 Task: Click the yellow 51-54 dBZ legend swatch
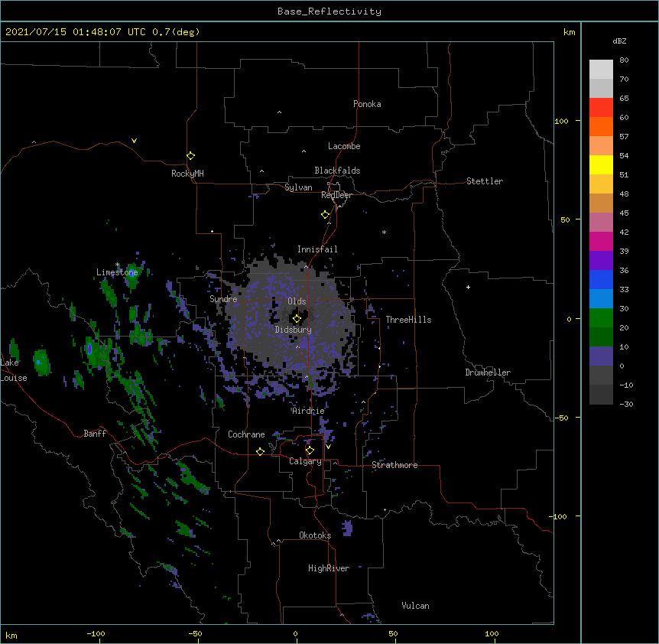(x=601, y=164)
